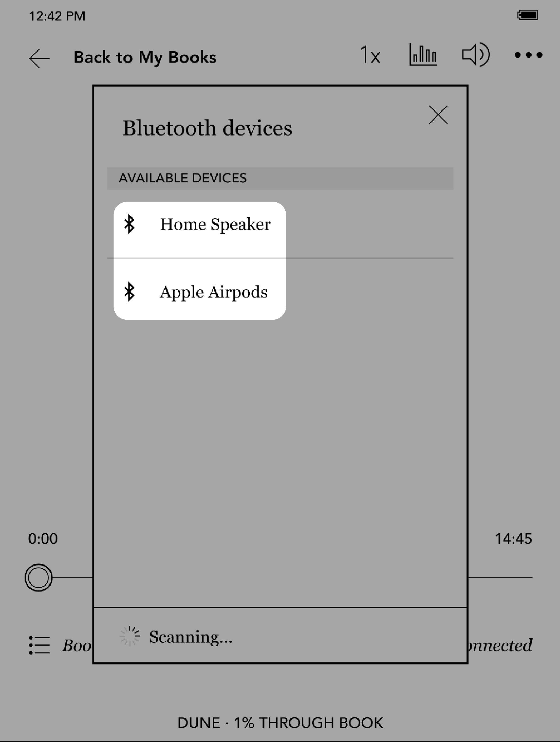This screenshot has width=560, height=742.
Task: Click the Bluetooth icon next to Home Speaker
Action: coord(129,224)
